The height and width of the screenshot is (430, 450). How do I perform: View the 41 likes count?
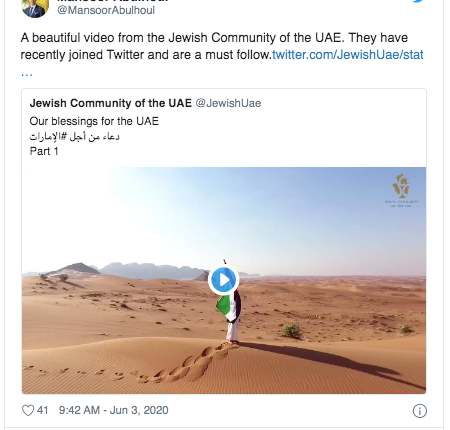pyautogui.click(x=43, y=410)
